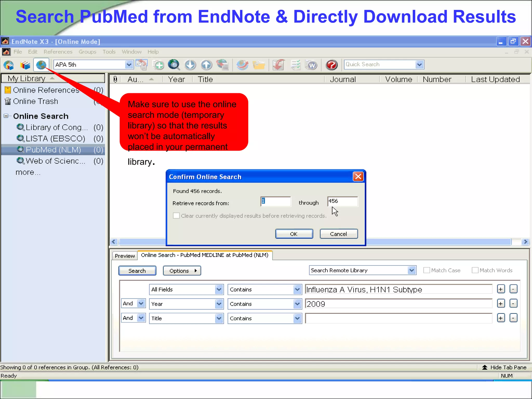Open the All Fields field dropdown
This screenshot has height=399, width=532.
pyautogui.click(x=219, y=289)
